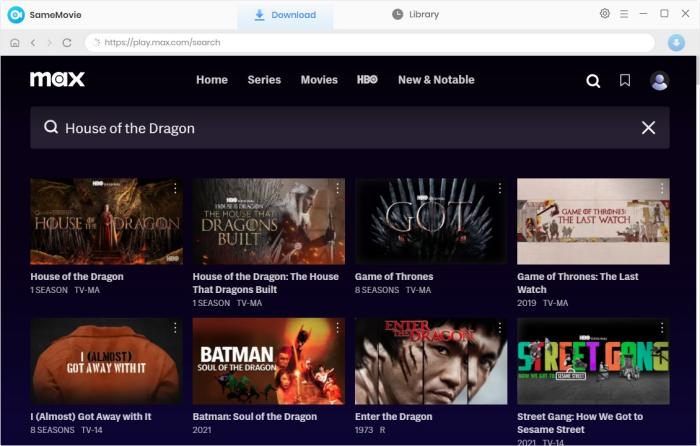Click the blue download arrow button

tap(676, 43)
